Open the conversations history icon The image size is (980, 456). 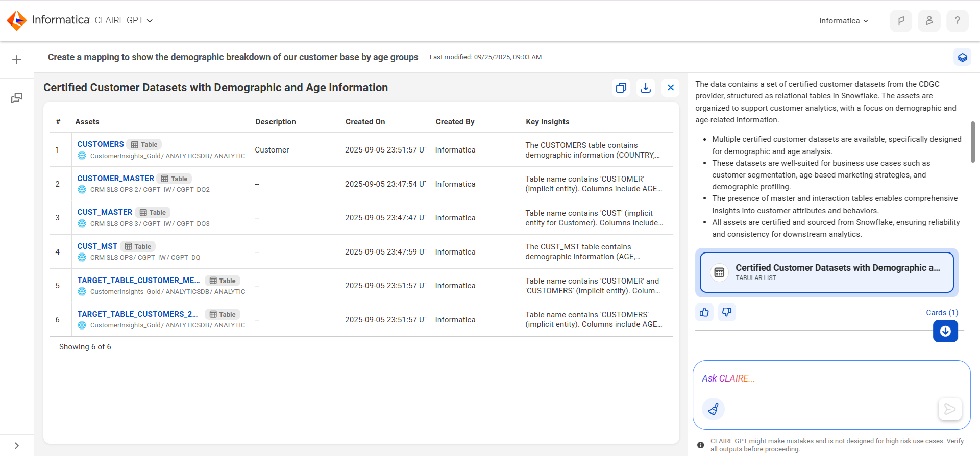[17, 98]
